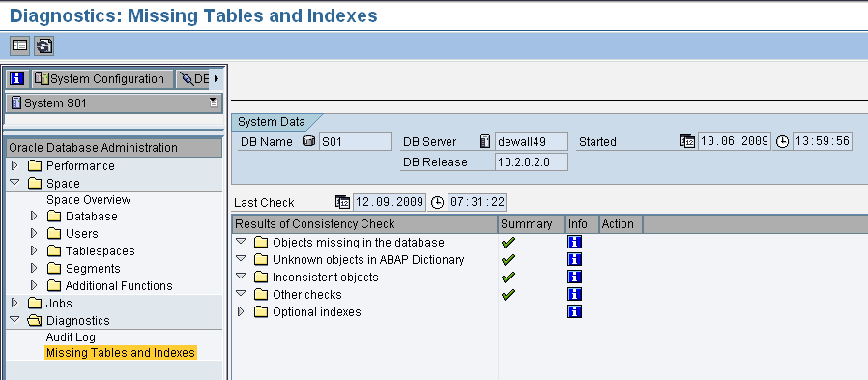The image size is (868, 380).
Task: Click the System Data tab header
Action: (274, 122)
